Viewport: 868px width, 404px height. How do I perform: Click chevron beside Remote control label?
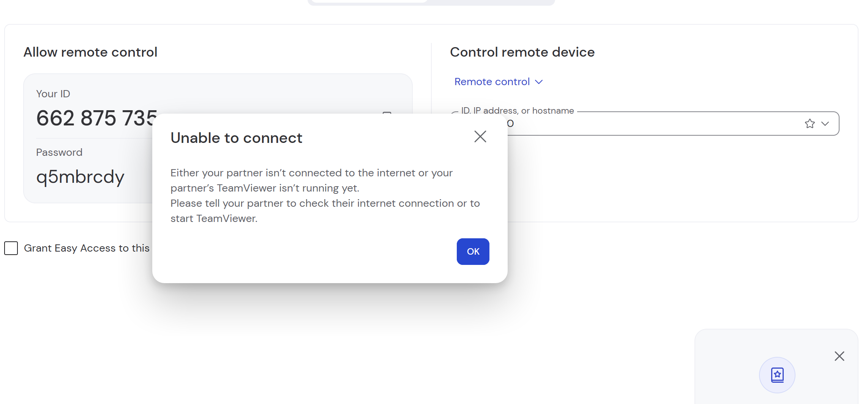tap(538, 82)
